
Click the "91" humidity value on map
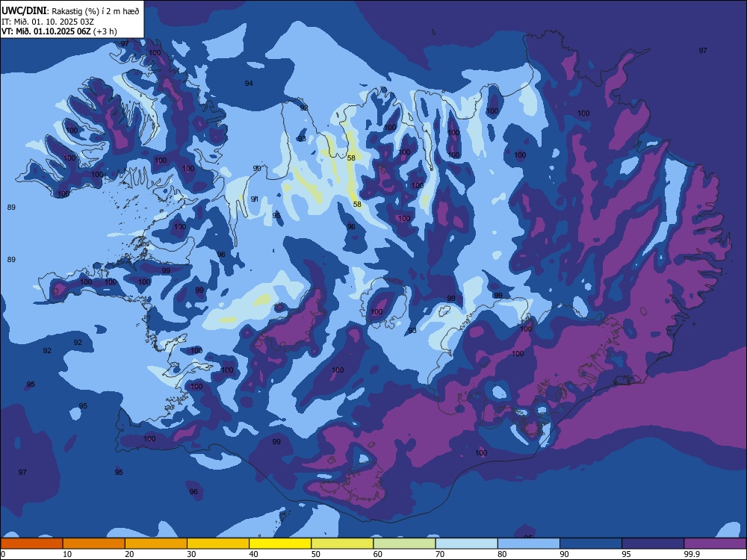click(x=255, y=199)
